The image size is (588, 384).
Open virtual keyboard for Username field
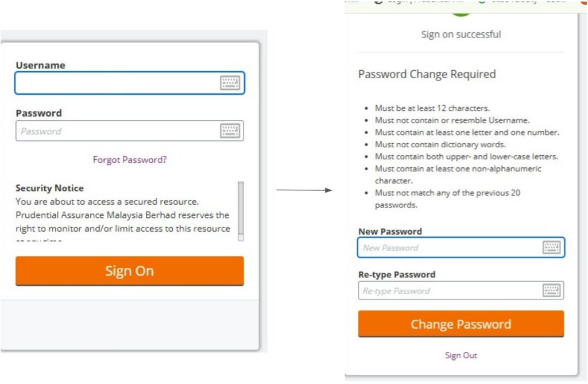(x=230, y=83)
